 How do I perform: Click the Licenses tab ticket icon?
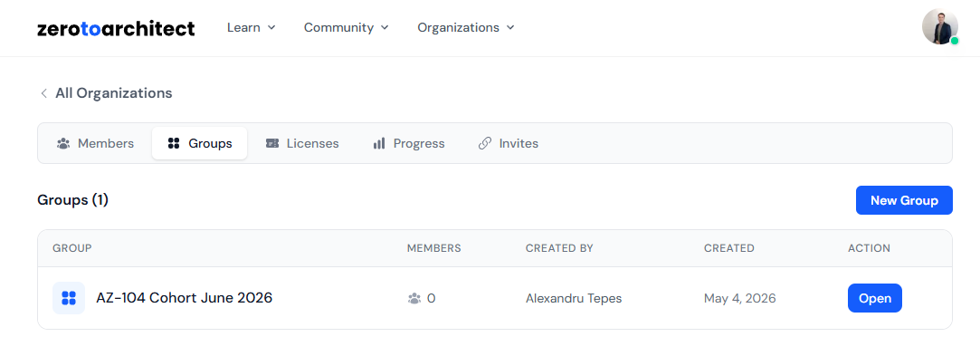[271, 143]
